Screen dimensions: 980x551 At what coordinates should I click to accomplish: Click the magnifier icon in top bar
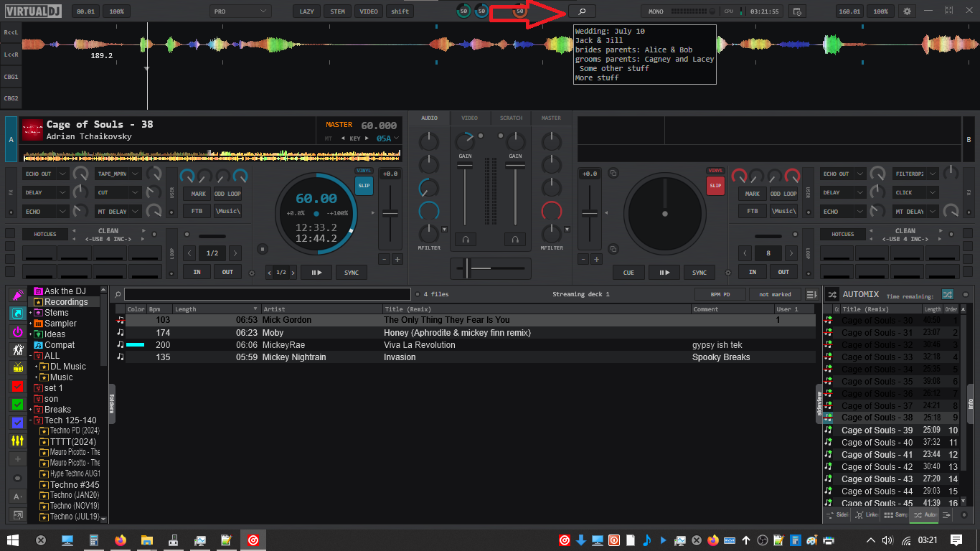coord(582,11)
